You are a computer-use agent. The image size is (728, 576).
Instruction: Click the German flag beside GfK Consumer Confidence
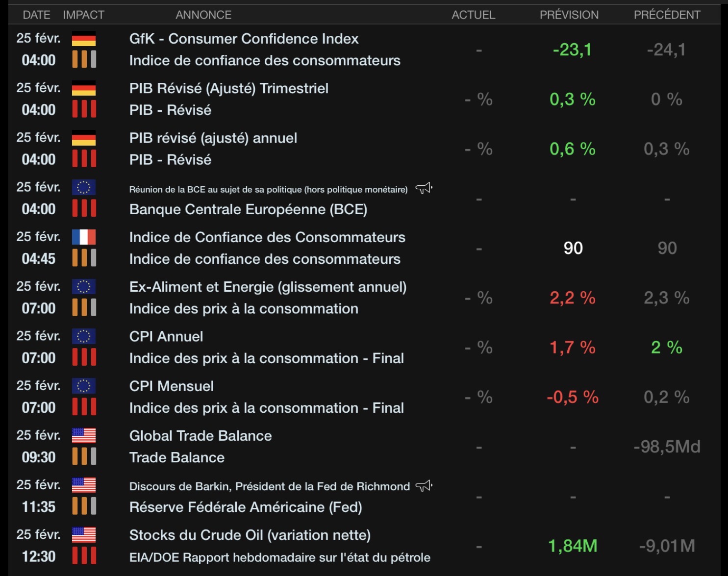(x=84, y=39)
